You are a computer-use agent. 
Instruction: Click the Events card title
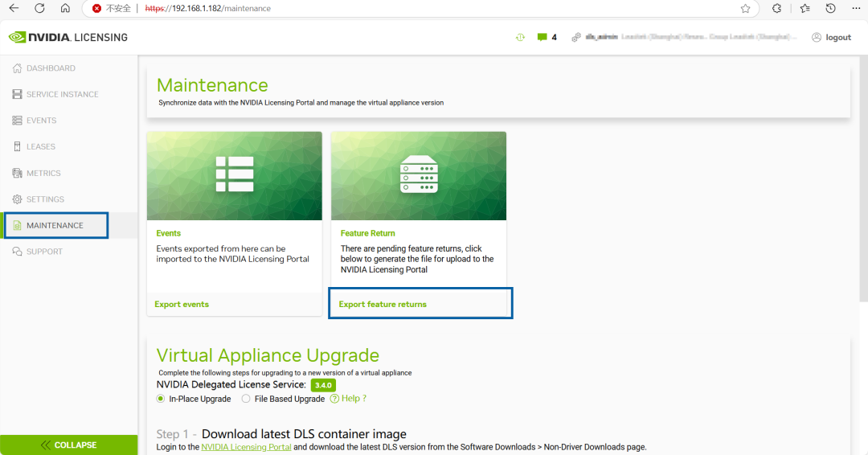point(168,233)
